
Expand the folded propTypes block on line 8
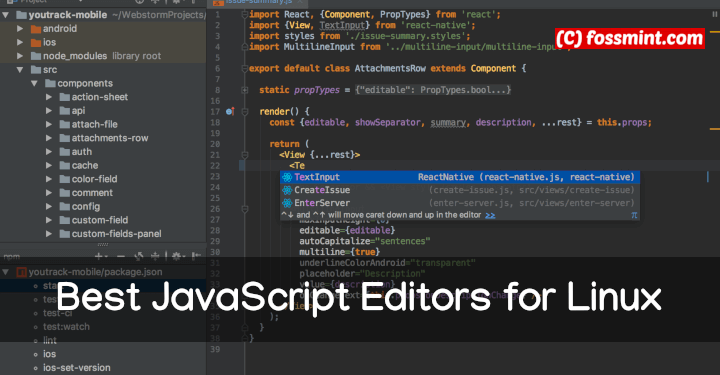point(245,90)
